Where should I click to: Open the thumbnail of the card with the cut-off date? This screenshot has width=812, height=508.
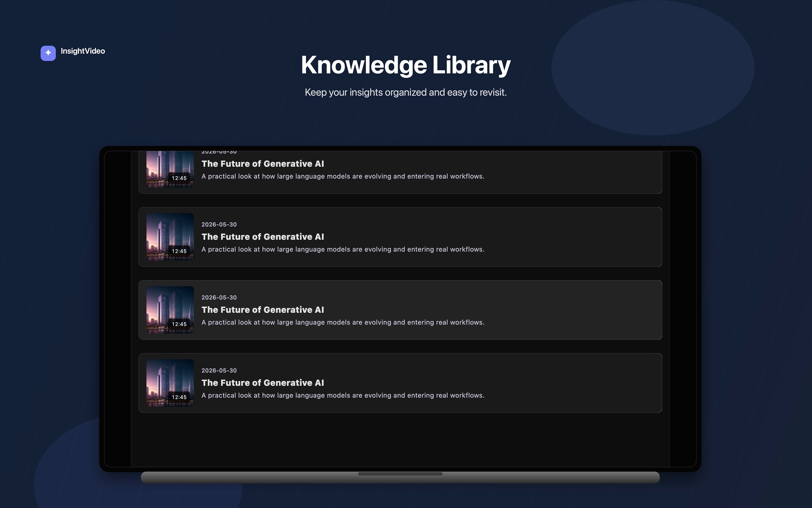[x=170, y=169]
